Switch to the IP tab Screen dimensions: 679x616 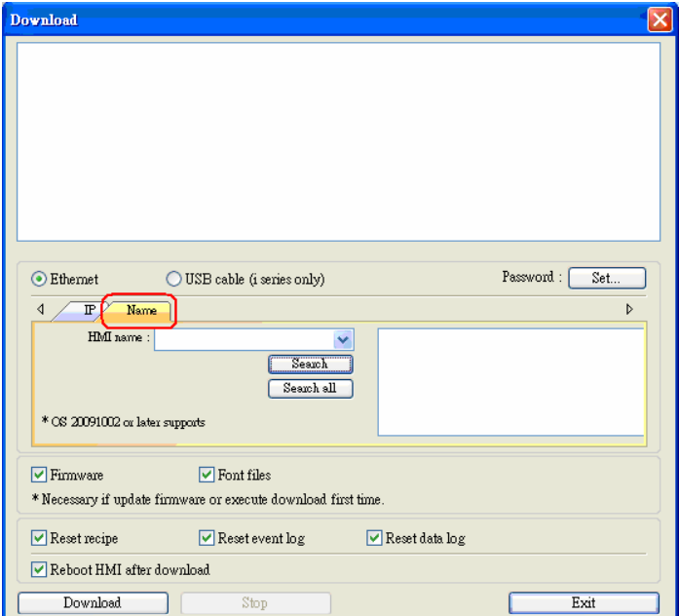point(81,310)
